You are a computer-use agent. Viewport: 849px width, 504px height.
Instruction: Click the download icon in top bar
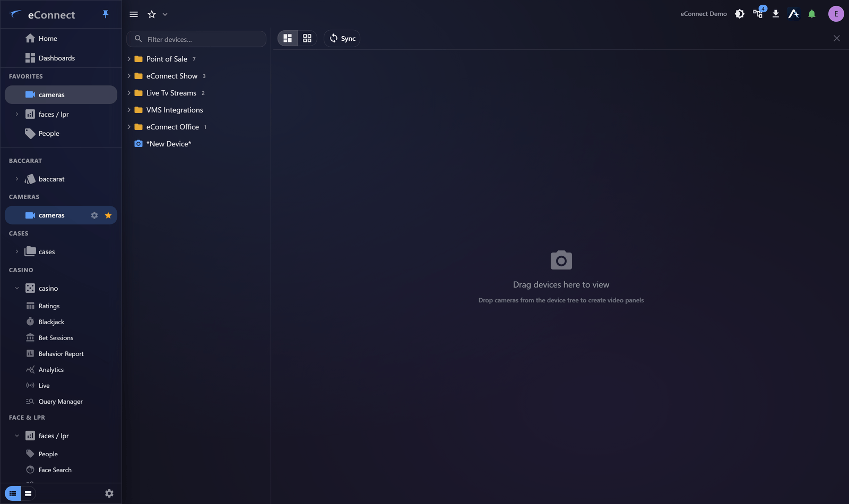[x=776, y=14]
